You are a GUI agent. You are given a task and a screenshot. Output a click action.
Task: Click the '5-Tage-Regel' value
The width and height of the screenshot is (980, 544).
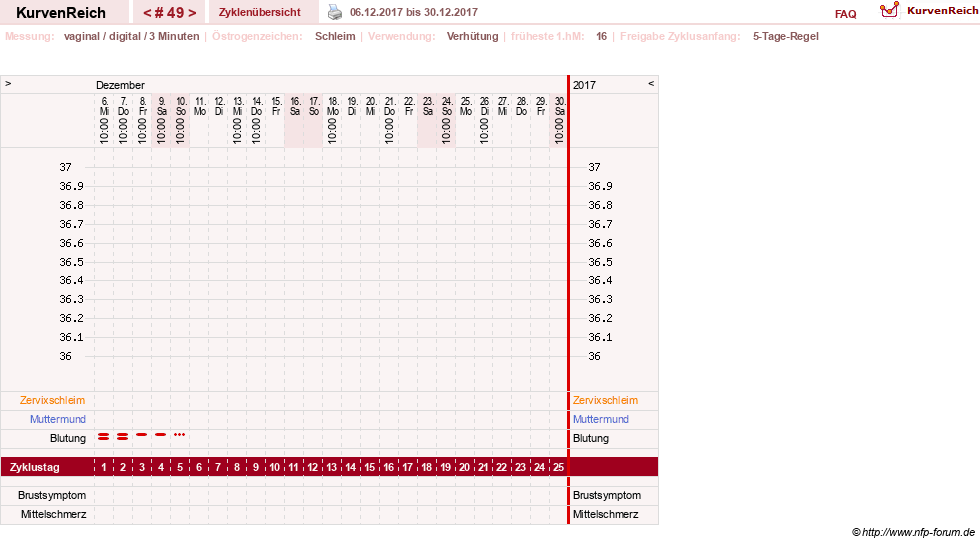(785, 36)
